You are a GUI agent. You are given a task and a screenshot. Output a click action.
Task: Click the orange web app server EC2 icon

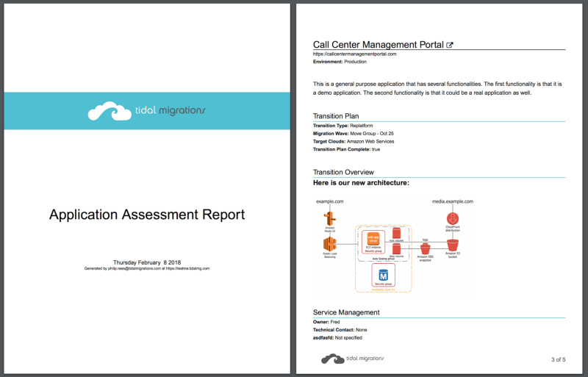[x=373, y=238]
